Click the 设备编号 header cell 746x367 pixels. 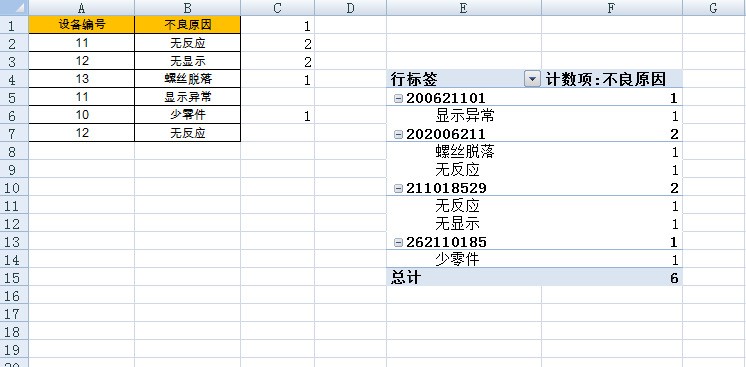click(x=82, y=25)
